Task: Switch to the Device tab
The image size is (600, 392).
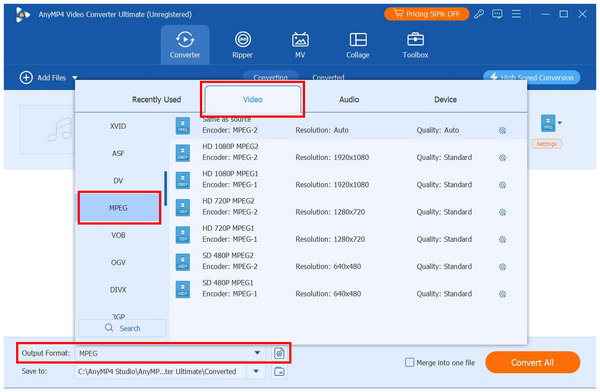Action: pos(445,100)
